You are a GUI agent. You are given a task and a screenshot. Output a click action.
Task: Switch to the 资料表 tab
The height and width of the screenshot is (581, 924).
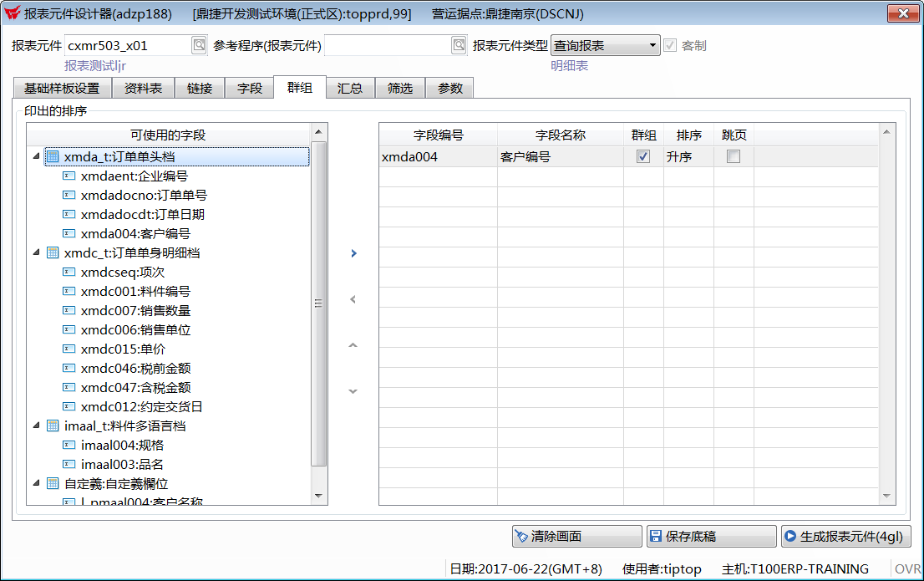click(143, 89)
